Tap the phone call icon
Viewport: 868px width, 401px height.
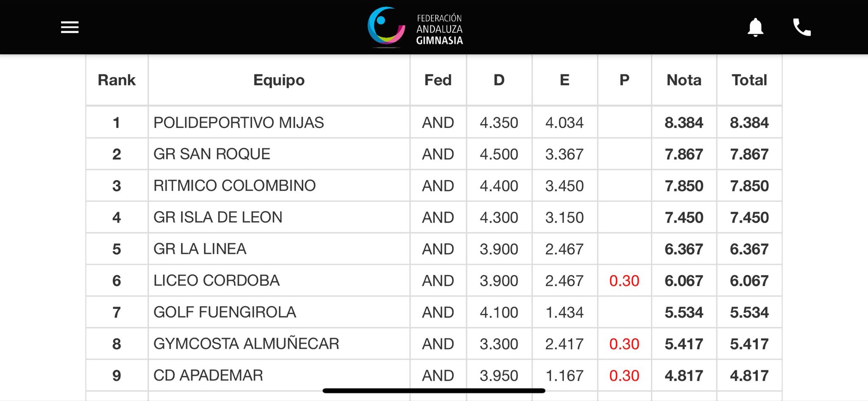pyautogui.click(x=802, y=27)
